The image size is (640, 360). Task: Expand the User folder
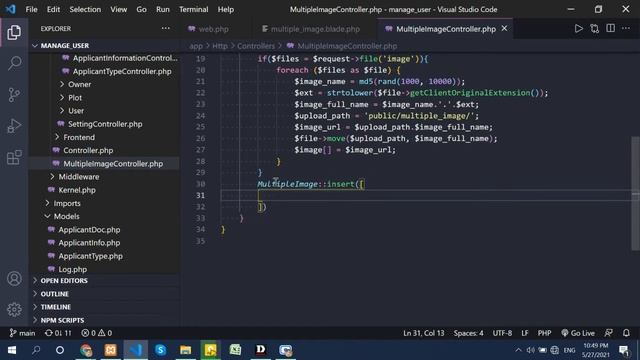click(76, 111)
